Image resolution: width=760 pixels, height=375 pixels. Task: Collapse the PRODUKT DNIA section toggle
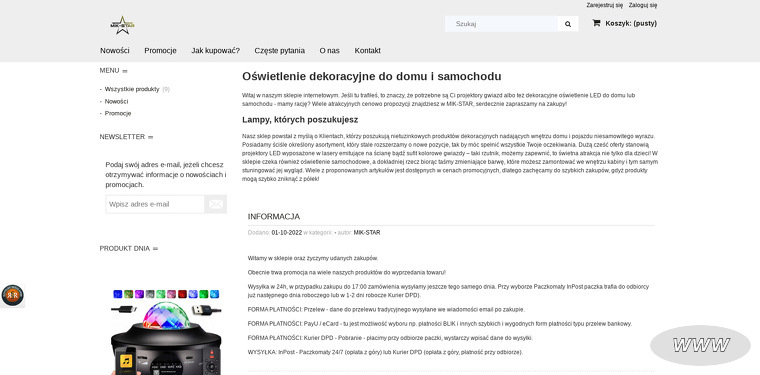155,249
